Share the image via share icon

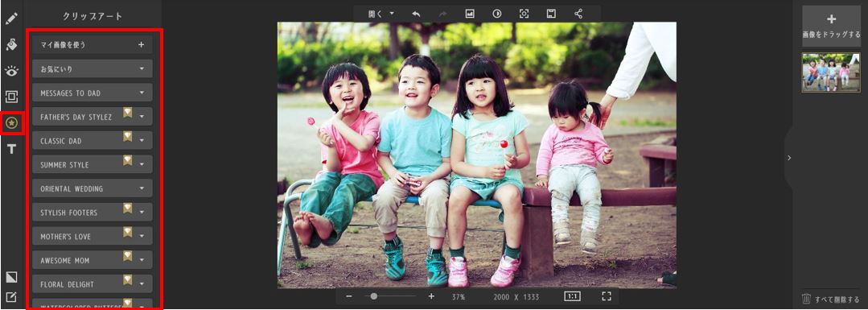[x=578, y=14]
